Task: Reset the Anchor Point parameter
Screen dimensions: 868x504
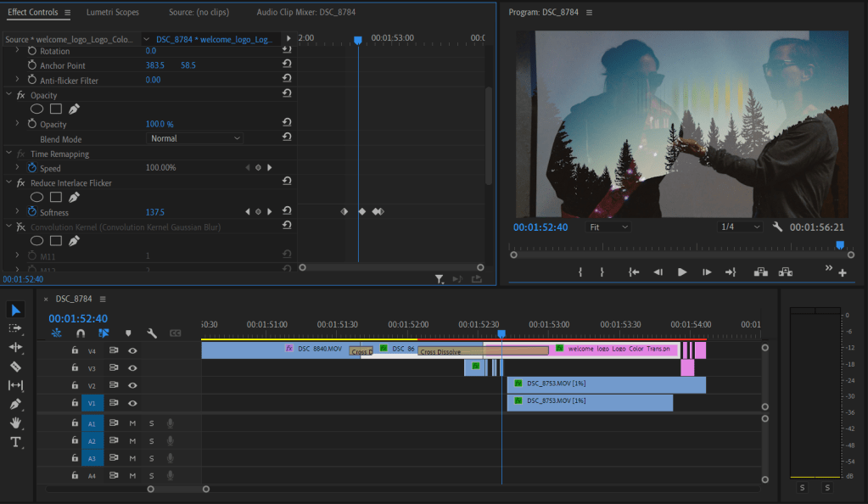Action: coord(287,65)
